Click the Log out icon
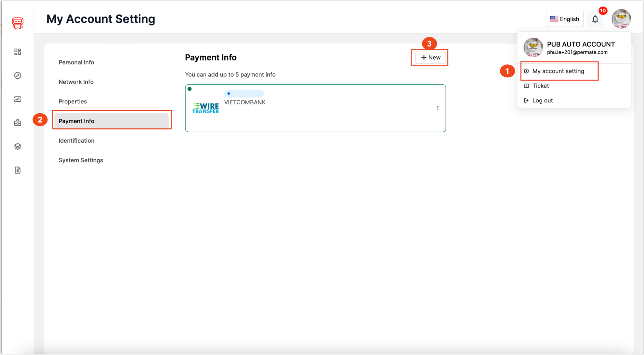This screenshot has height=355, width=644. [527, 100]
